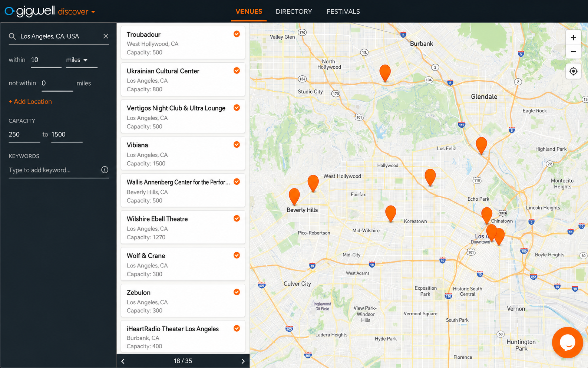Edit the not within distance field
This screenshot has height=368, width=588.
pos(57,83)
